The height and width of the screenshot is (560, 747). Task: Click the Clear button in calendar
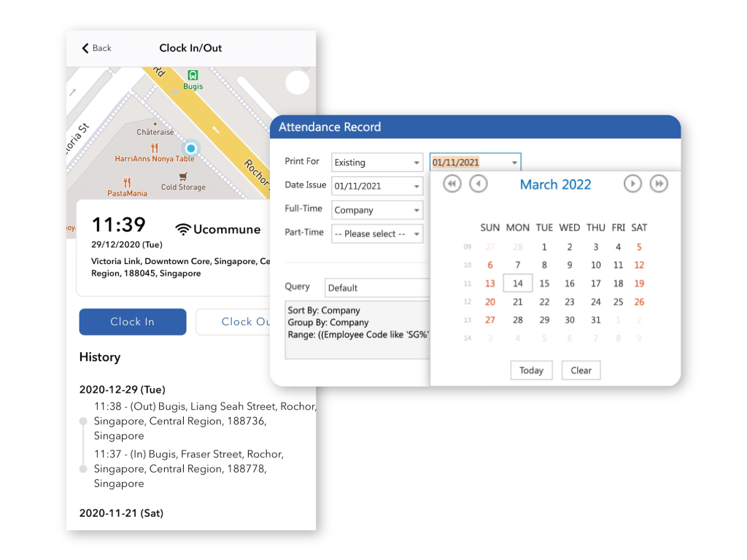click(x=581, y=370)
